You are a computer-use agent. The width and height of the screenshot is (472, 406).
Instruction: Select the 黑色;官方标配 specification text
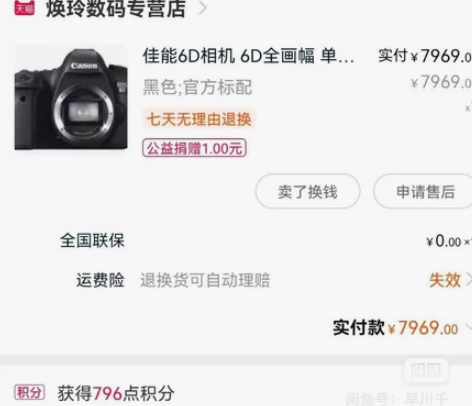coord(197,87)
